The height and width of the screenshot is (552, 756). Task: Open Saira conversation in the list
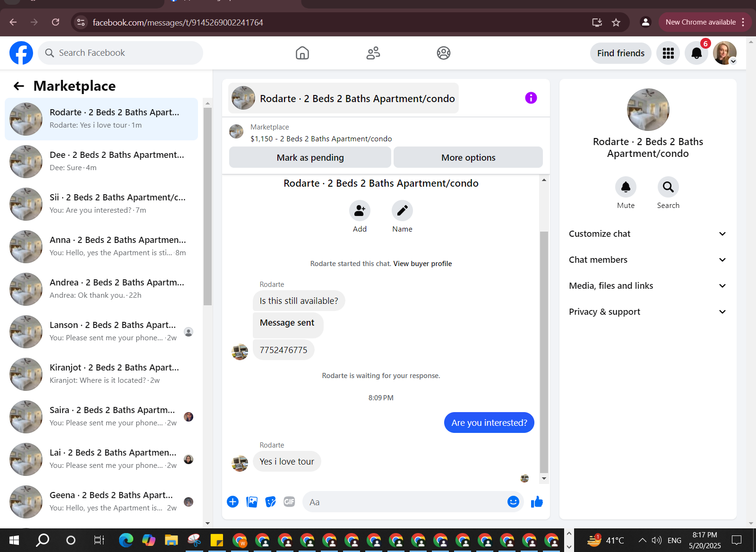[x=102, y=417]
